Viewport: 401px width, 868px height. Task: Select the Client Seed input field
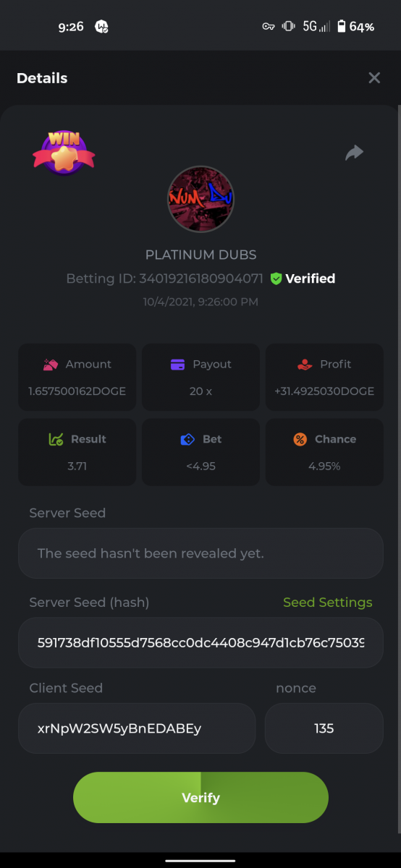pyautogui.click(x=137, y=728)
